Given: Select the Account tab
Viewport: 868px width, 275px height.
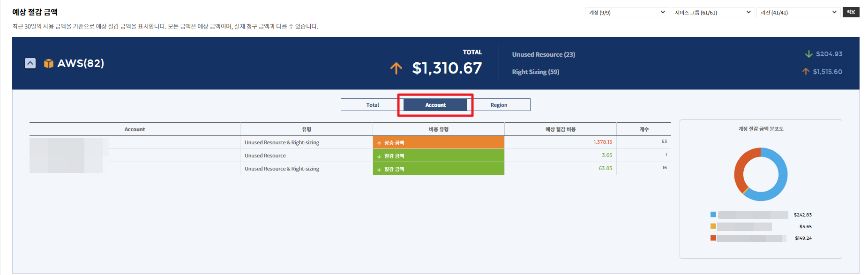Looking at the screenshot, I should 435,105.
